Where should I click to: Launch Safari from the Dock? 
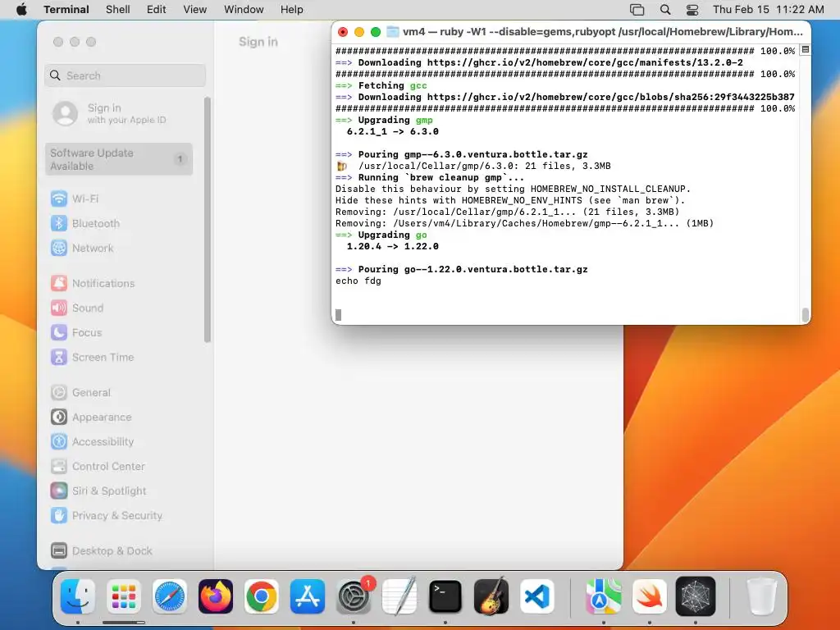[x=170, y=596]
